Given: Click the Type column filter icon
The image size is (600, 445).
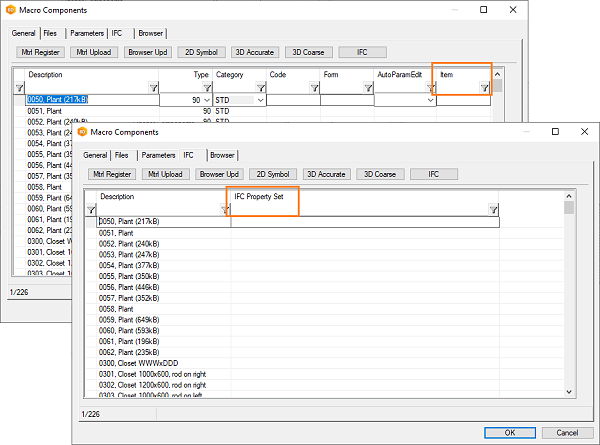Looking at the screenshot, I should tap(206, 88).
